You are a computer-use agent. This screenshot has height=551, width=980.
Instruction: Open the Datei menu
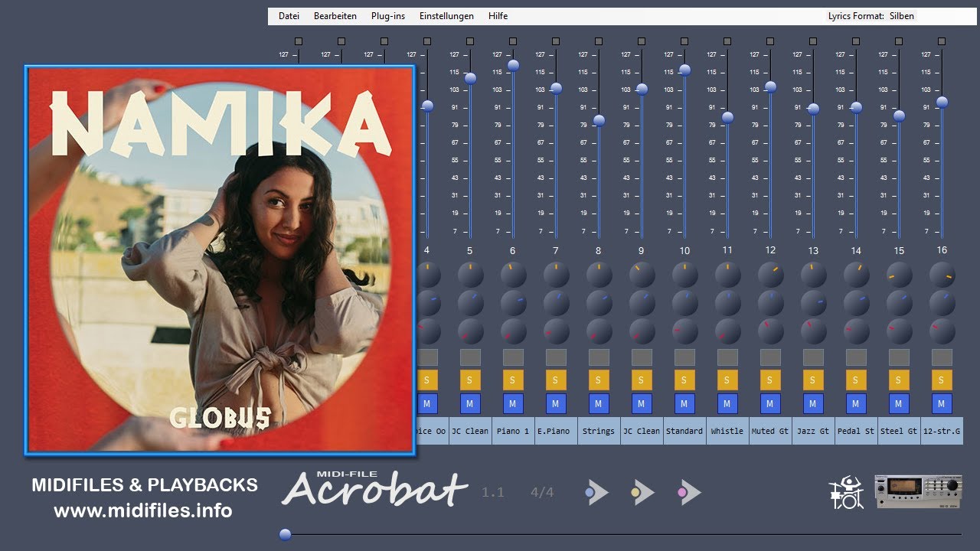pos(289,16)
